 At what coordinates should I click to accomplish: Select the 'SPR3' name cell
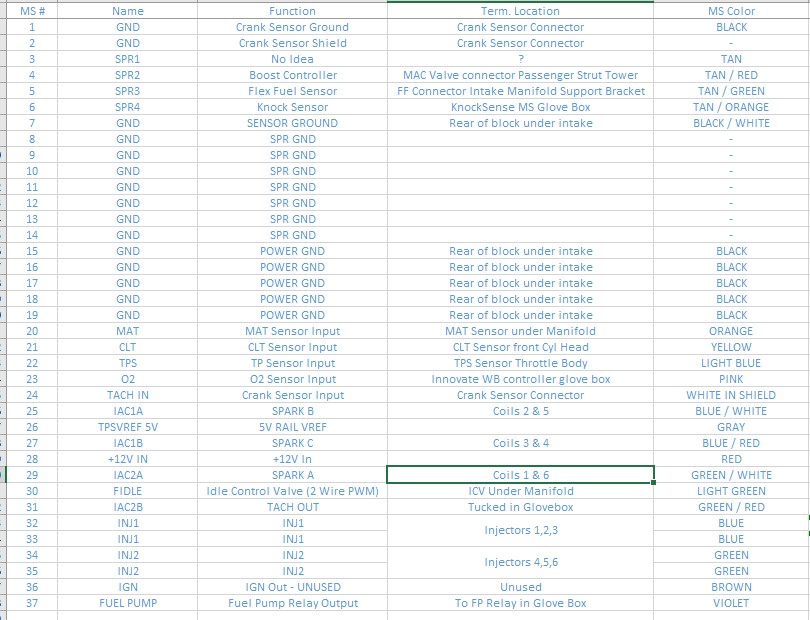point(128,91)
